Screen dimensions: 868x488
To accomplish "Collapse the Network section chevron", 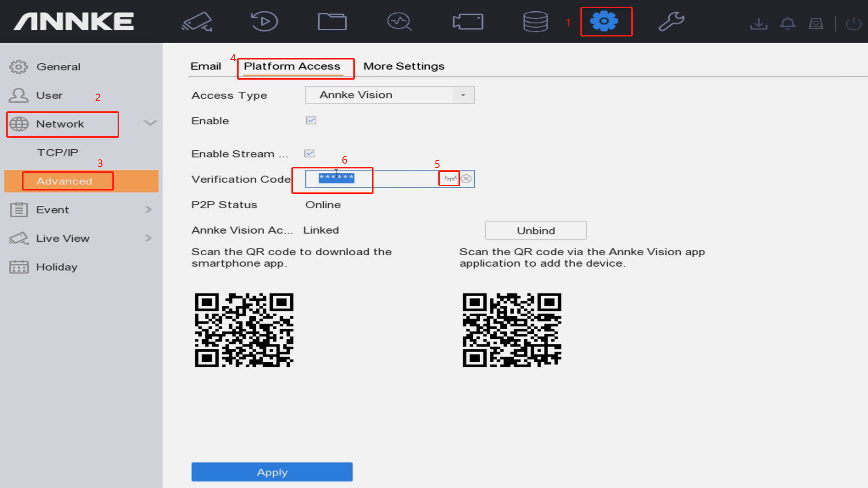I will coord(150,123).
